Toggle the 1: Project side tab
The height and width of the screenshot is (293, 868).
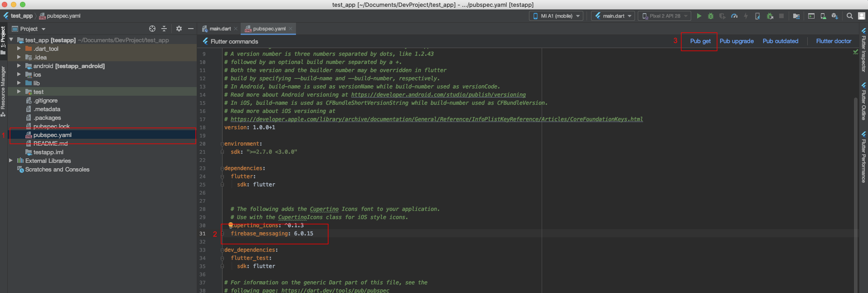(x=3, y=40)
